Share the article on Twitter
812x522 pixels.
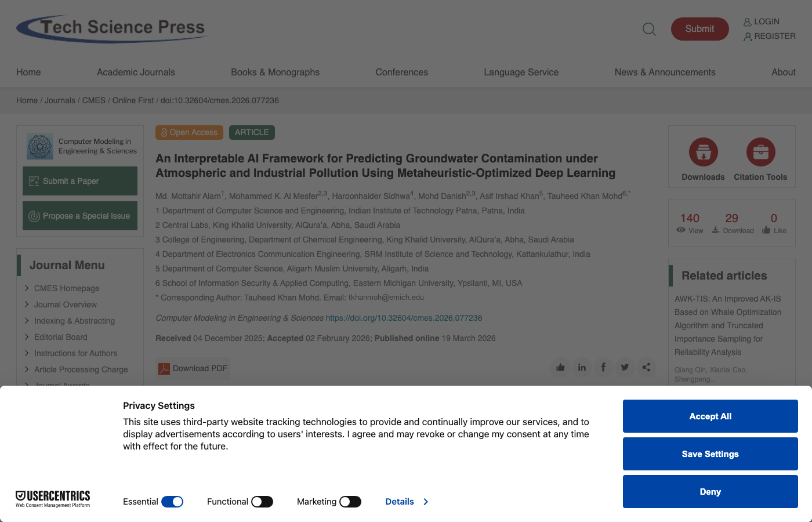625,367
